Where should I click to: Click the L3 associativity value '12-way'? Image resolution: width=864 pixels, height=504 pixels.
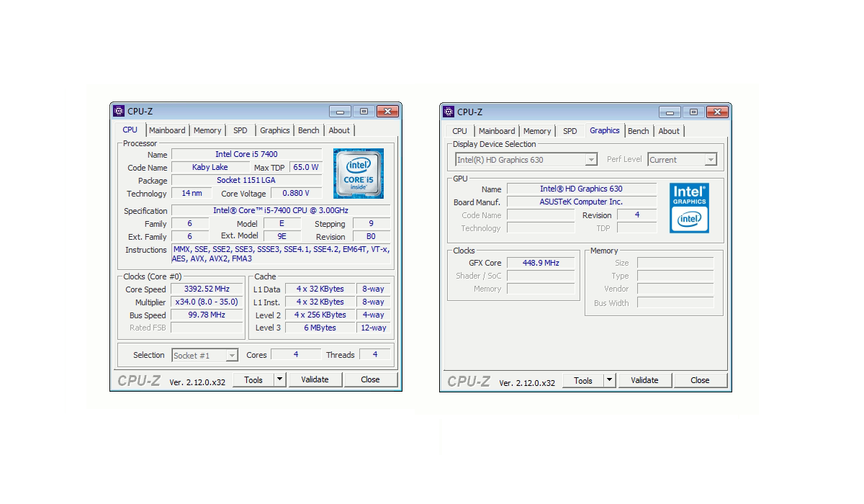tap(374, 328)
